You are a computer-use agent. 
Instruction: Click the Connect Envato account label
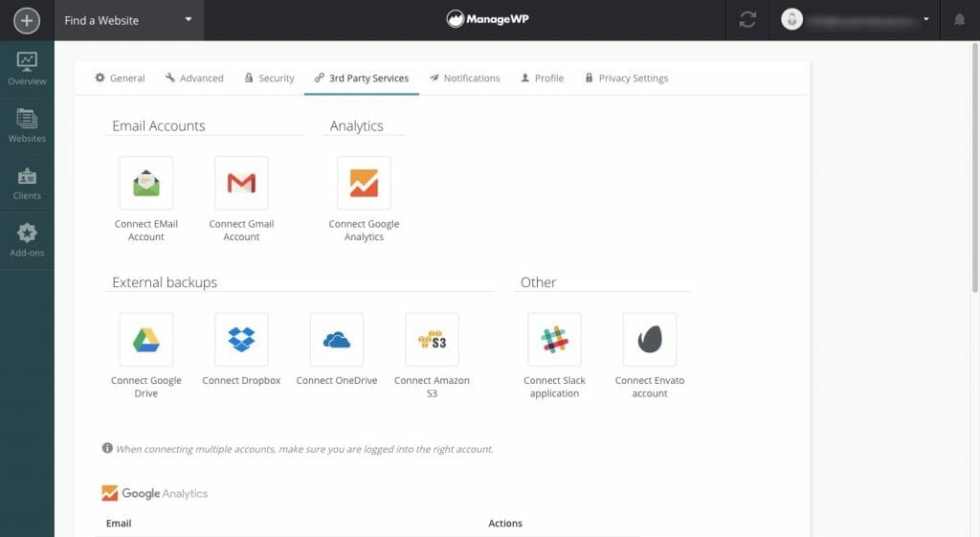click(650, 387)
